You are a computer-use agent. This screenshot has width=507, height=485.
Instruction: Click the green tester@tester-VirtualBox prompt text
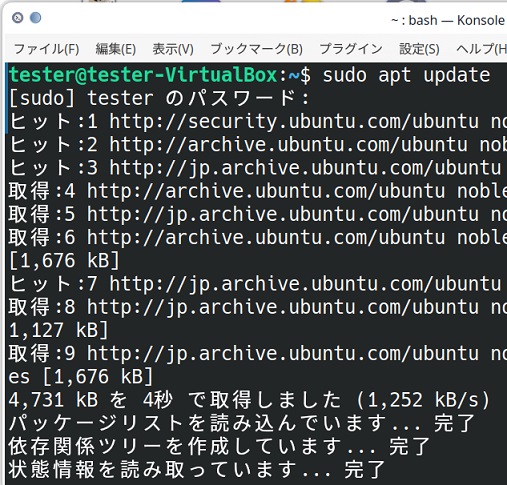pos(143,75)
